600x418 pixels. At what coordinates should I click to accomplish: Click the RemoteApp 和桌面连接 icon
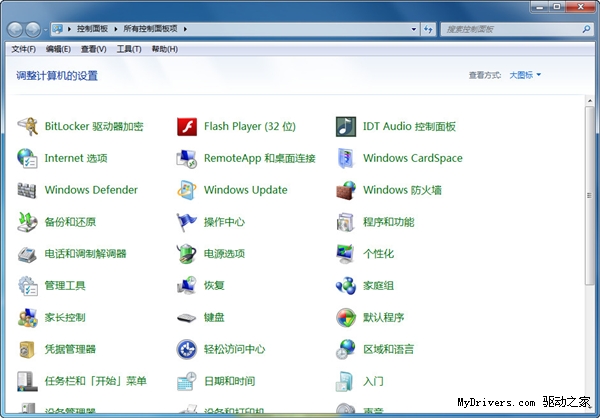187,158
